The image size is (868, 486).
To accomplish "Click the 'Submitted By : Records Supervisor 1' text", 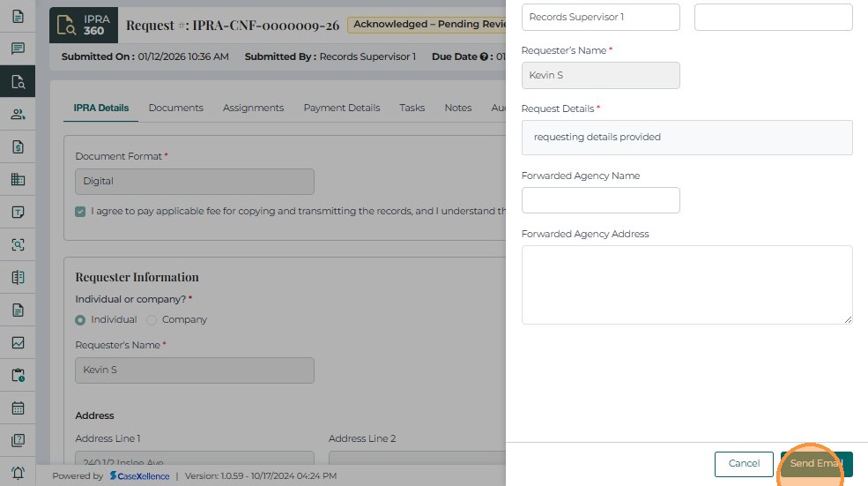I will coord(330,56).
